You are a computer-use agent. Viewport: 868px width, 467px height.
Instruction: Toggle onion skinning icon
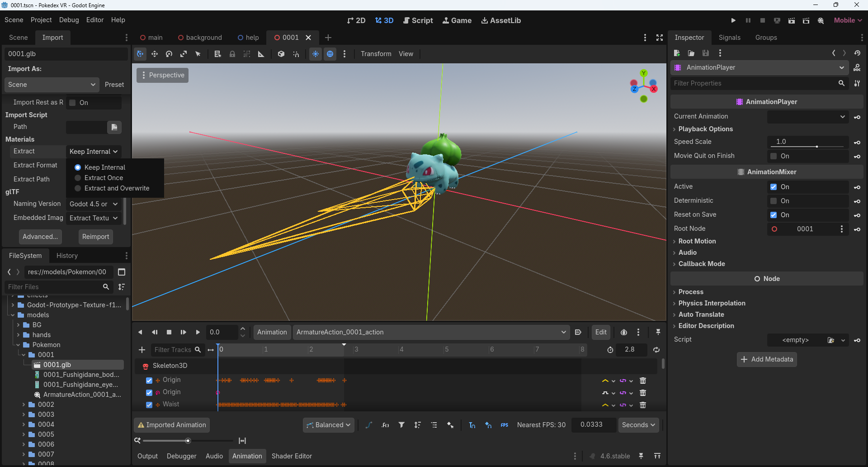(624, 332)
